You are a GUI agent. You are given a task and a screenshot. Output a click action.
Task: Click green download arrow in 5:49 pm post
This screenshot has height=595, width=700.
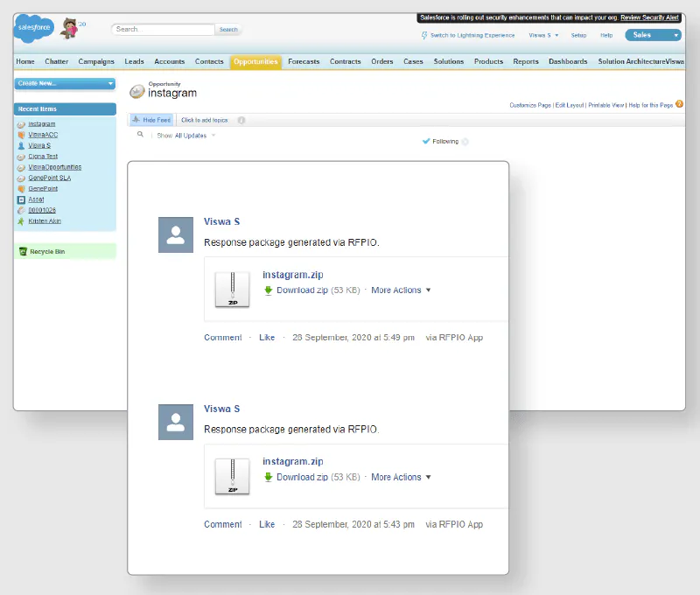[x=269, y=290]
